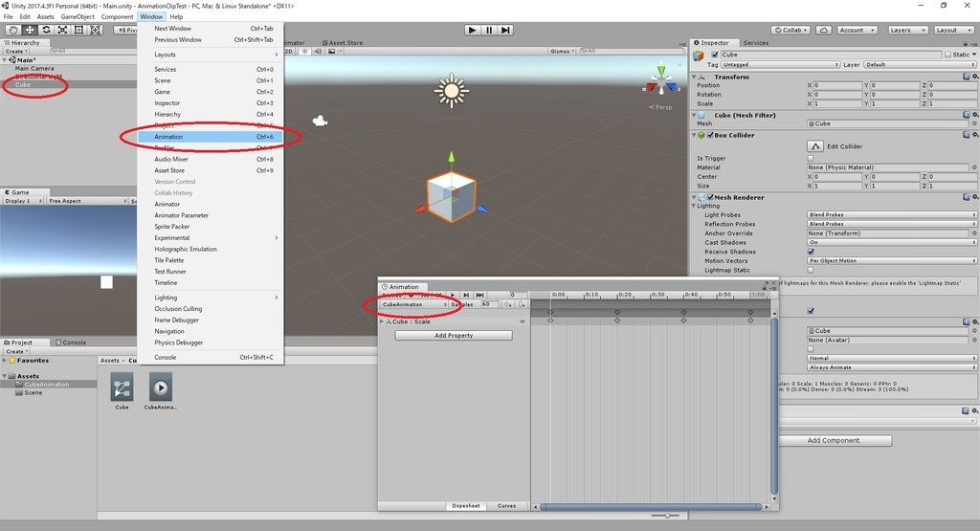The width and height of the screenshot is (980, 531).
Task: Click the main Play button
Action: pyautogui.click(x=473, y=30)
